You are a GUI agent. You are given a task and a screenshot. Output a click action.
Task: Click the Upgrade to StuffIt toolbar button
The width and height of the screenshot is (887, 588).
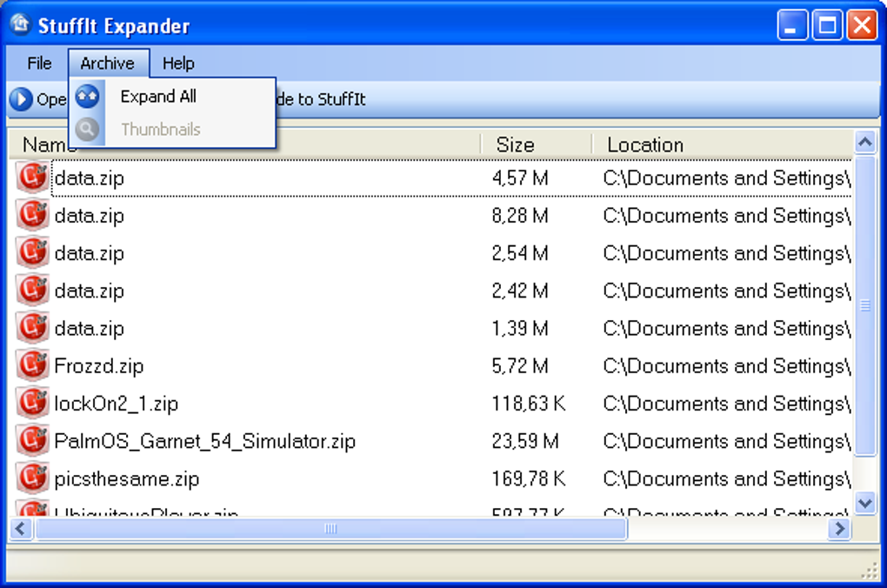coord(321,100)
